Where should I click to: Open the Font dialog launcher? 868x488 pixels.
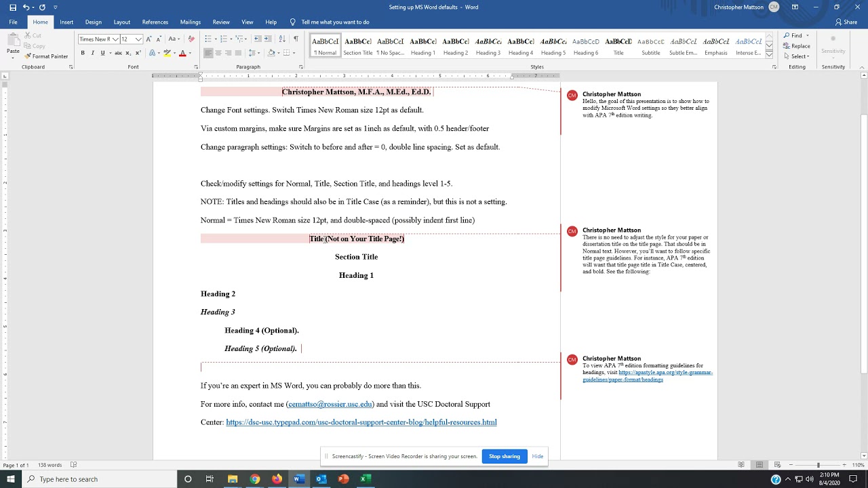coord(196,67)
